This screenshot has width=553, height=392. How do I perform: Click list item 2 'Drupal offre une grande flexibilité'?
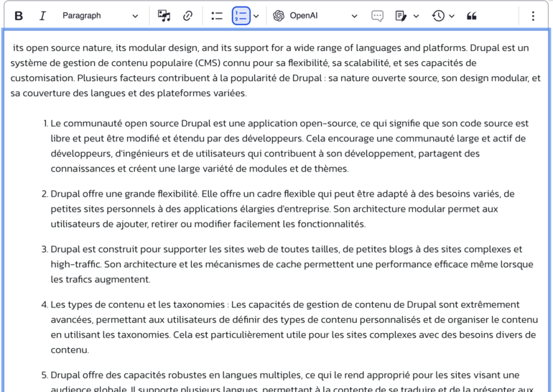282,209
